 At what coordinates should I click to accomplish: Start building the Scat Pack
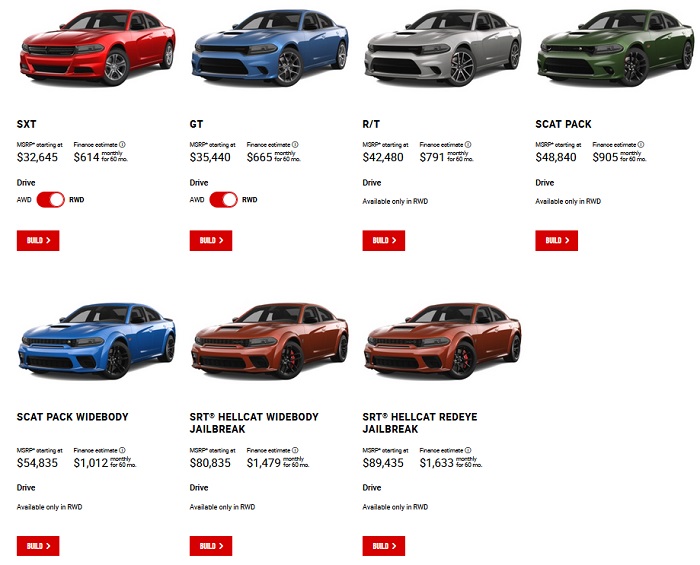point(556,241)
